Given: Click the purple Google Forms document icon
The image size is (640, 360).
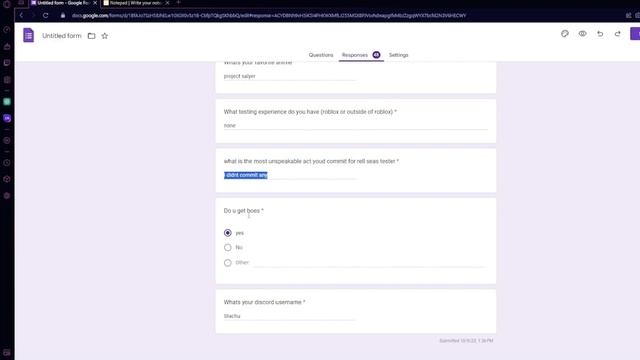Looking at the screenshot, I should coord(29,36).
